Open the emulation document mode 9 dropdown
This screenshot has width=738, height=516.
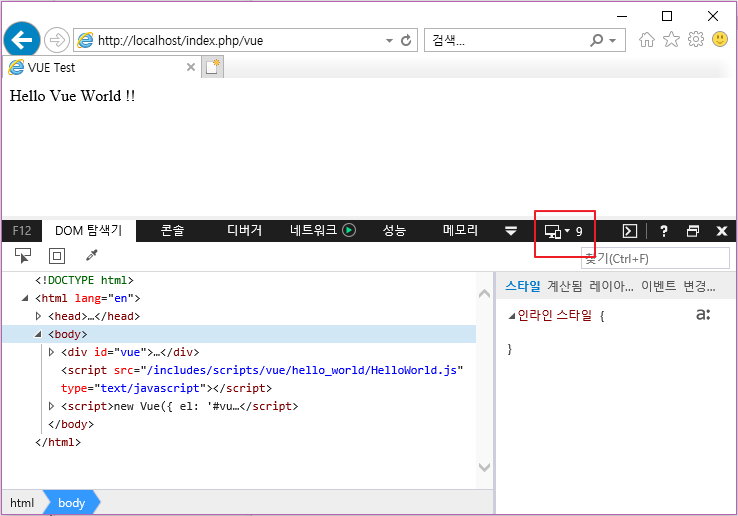[x=564, y=231]
